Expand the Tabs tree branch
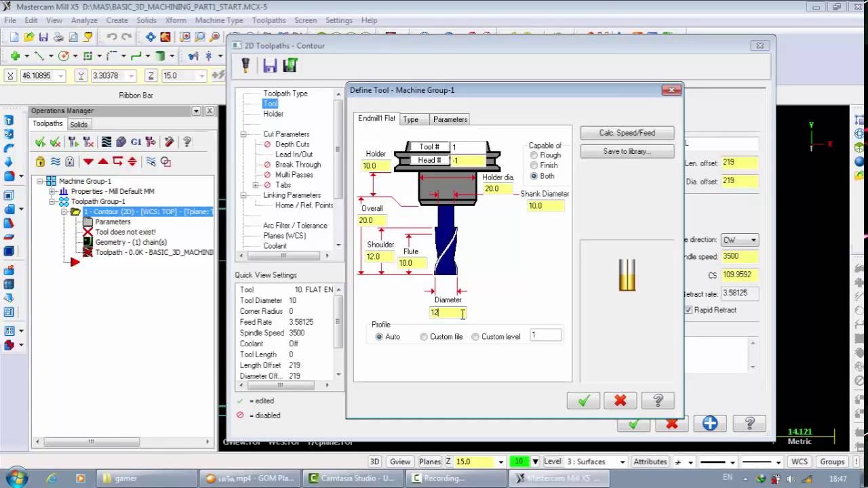 (255, 185)
